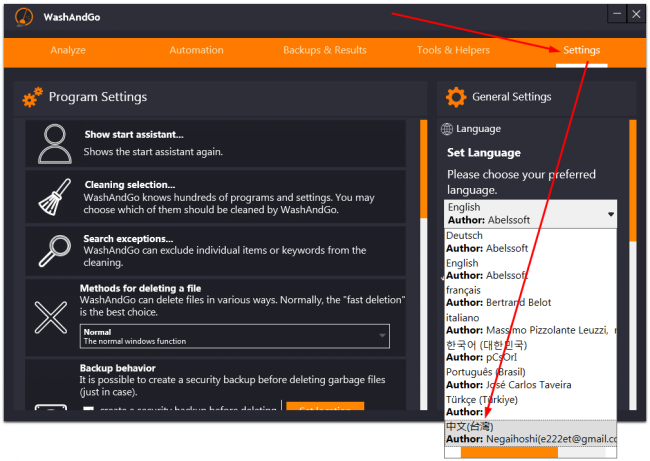Choose English option in language list

click(531, 269)
